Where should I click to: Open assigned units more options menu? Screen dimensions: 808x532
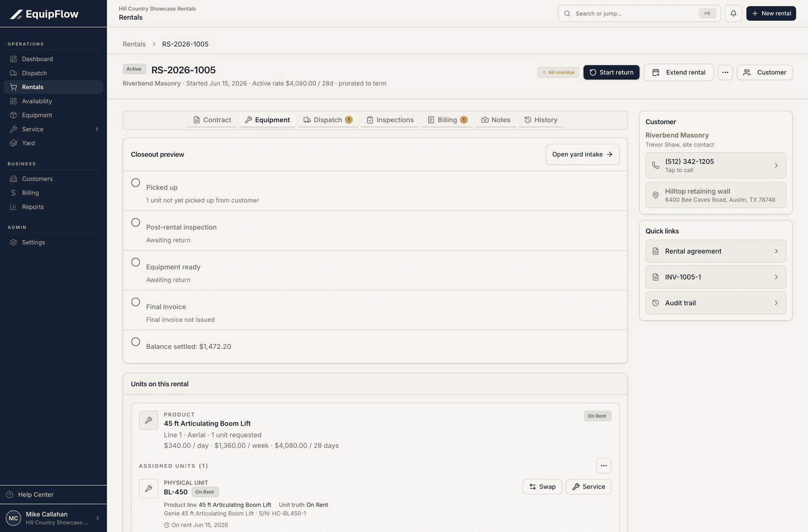(604, 466)
